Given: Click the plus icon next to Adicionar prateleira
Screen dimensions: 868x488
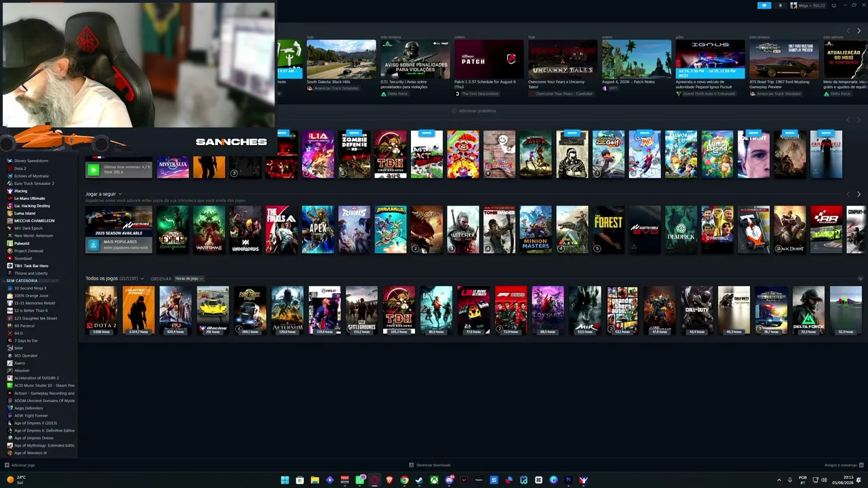Looking at the screenshot, I should pos(454,110).
